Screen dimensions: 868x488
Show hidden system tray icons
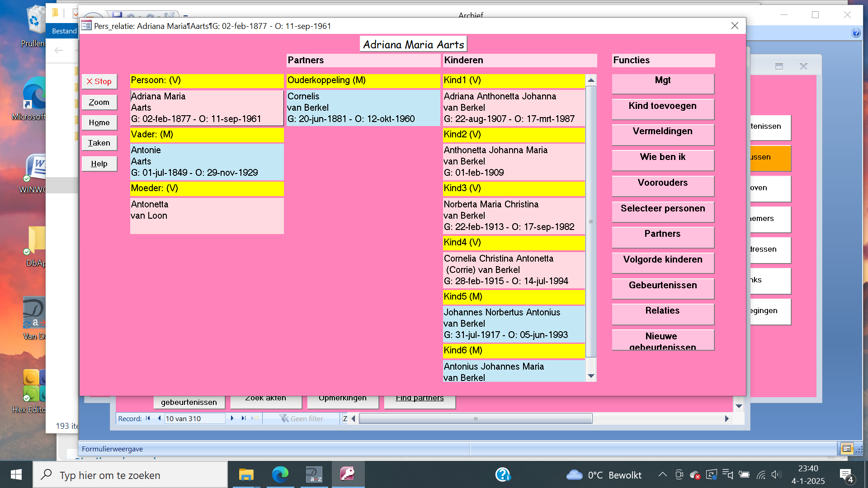pos(662,474)
